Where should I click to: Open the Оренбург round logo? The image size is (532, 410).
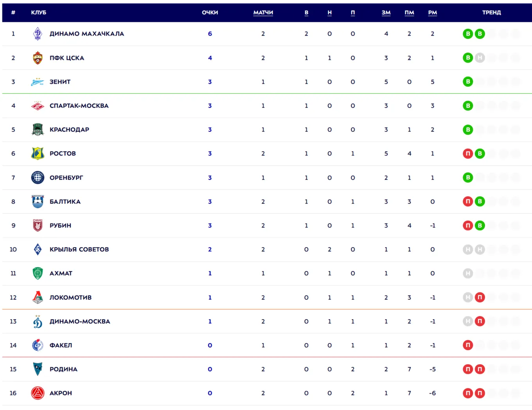point(38,177)
